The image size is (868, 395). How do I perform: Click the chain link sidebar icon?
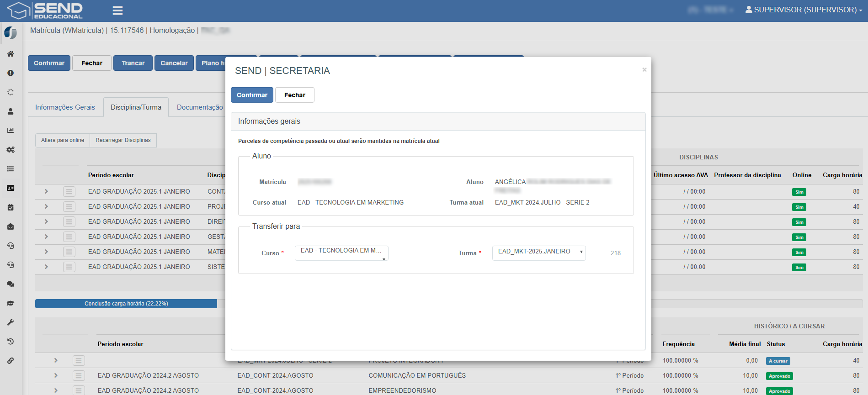tap(11, 361)
